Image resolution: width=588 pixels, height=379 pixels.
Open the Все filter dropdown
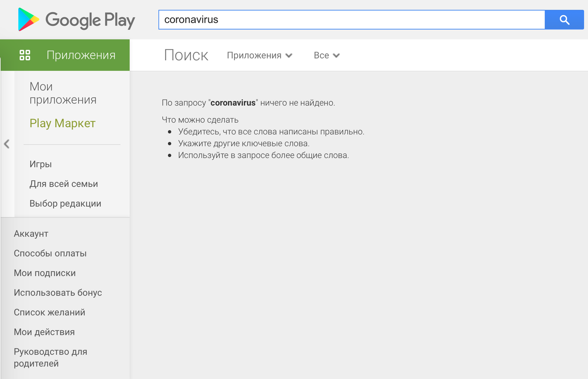327,55
